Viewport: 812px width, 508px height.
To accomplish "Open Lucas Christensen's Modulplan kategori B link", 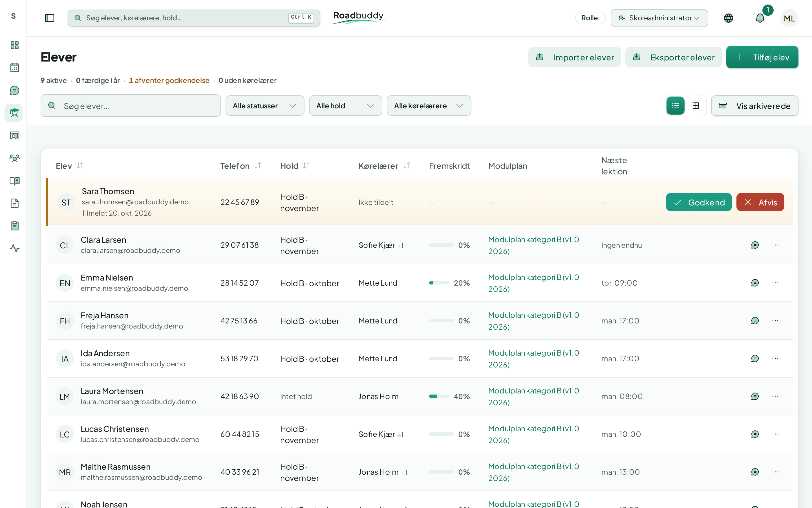I will click(533, 434).
